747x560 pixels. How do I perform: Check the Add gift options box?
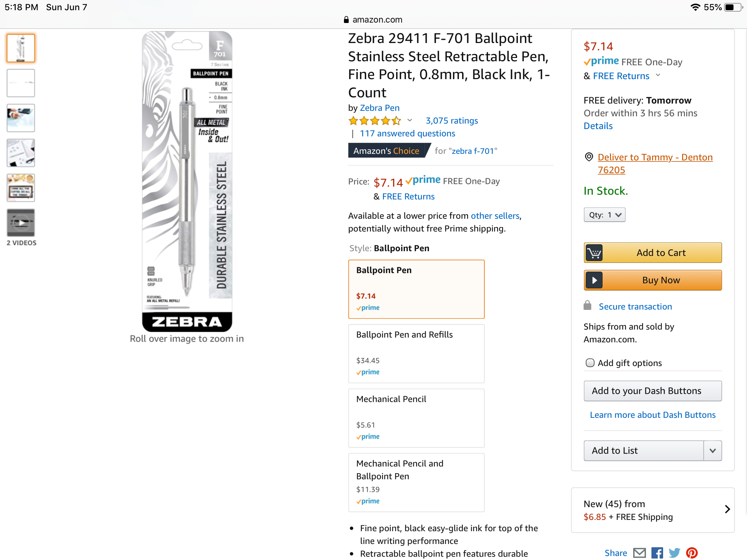(590, 363)
